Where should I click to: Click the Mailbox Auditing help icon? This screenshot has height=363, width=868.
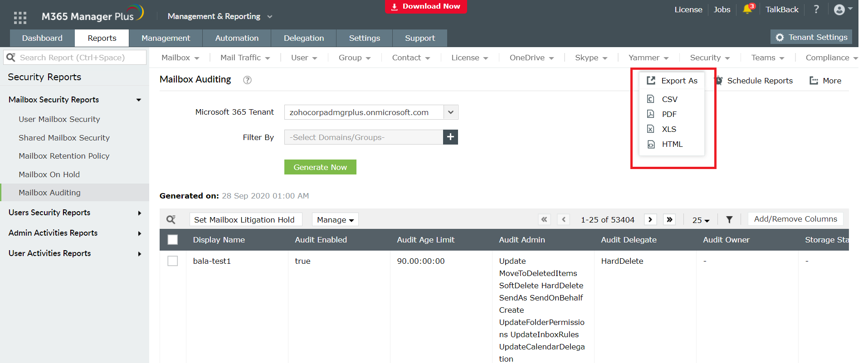247,80
